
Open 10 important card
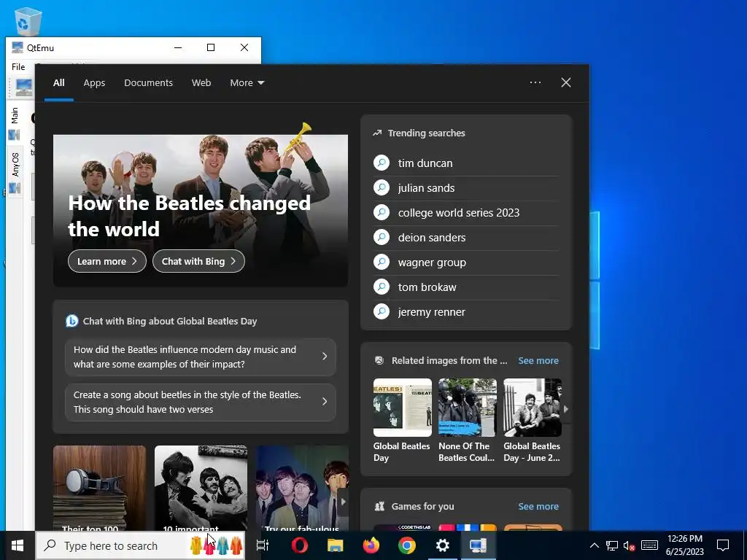click(x=201, y=488)
